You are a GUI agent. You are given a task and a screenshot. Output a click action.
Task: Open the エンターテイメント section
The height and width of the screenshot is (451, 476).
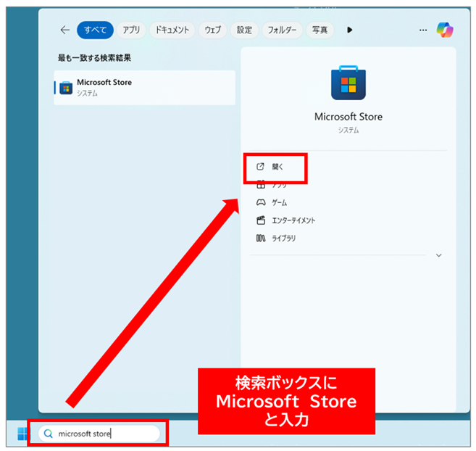click(x=293, y=220)
